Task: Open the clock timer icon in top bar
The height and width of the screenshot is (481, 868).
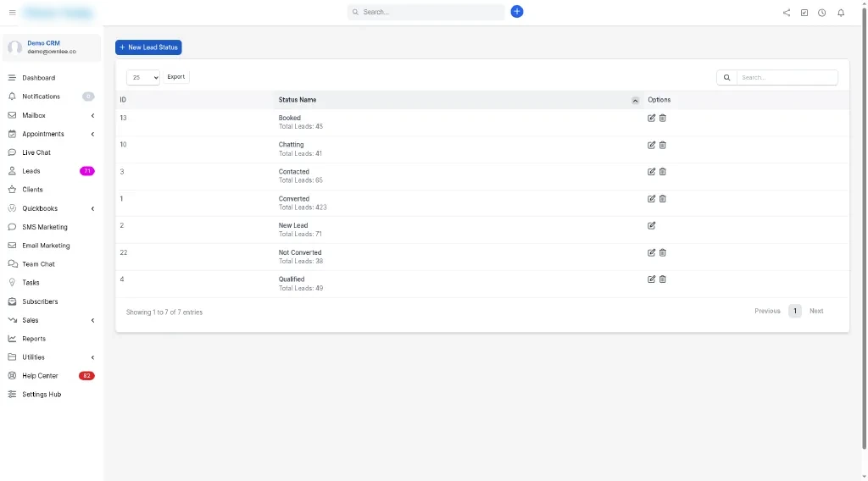Action: point(821,12)
